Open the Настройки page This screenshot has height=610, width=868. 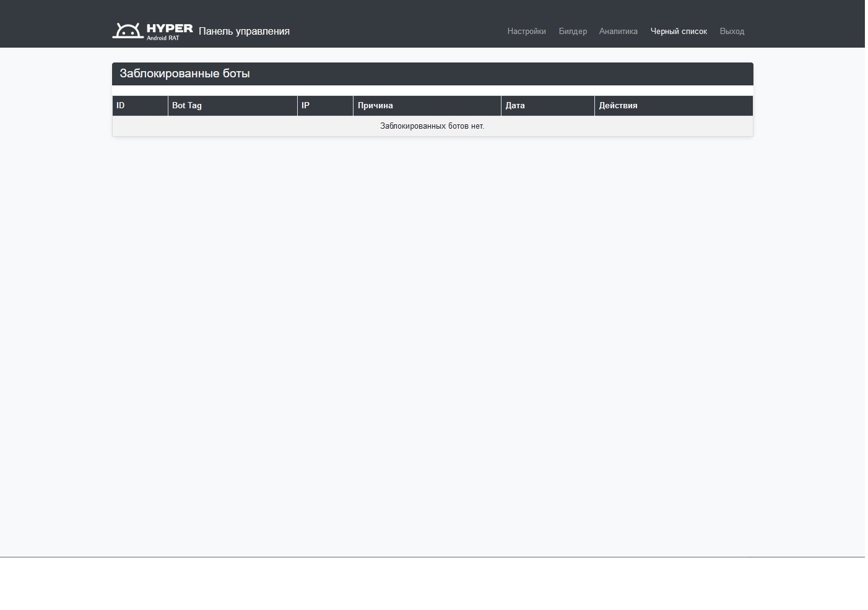526,32
